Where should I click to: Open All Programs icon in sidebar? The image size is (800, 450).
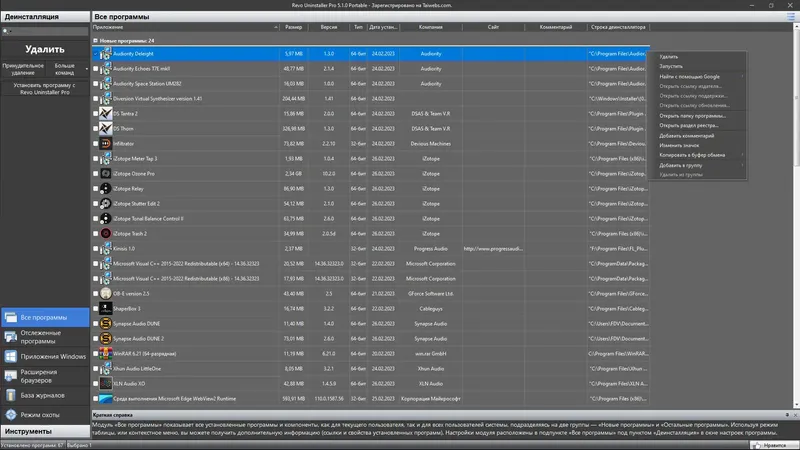click(x=11, y=317)
